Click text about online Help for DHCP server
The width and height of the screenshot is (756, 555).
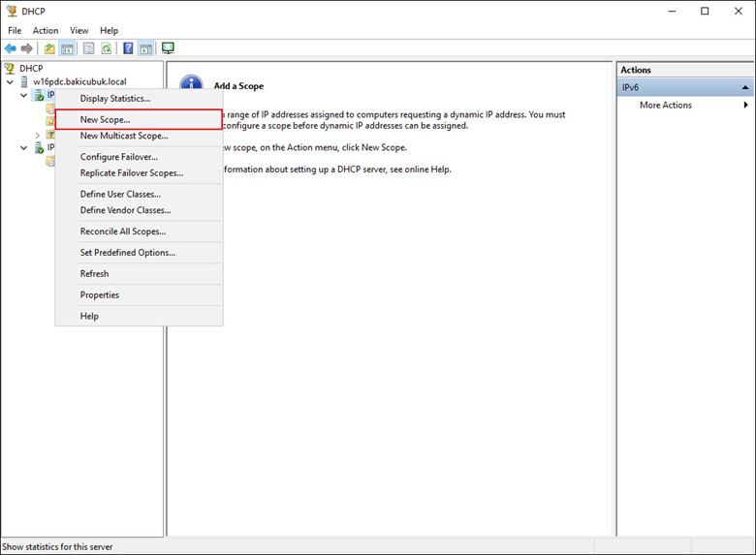click(x=337, y=170)
